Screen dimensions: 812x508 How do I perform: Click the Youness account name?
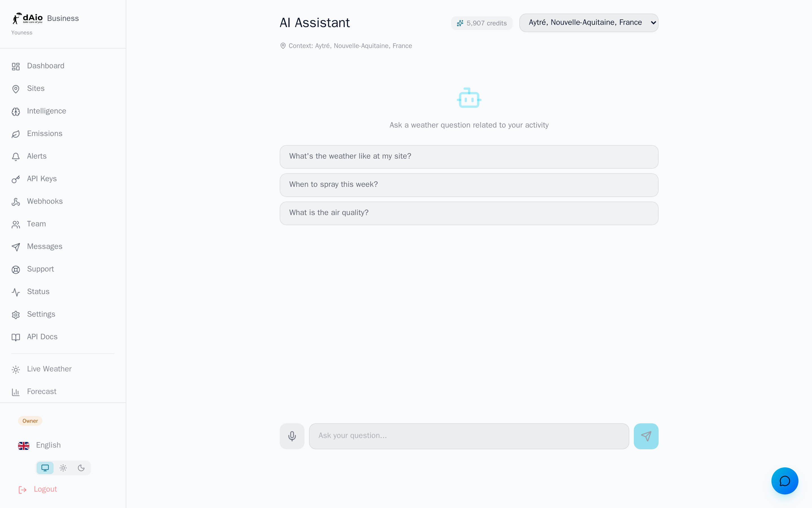point(22,32)
